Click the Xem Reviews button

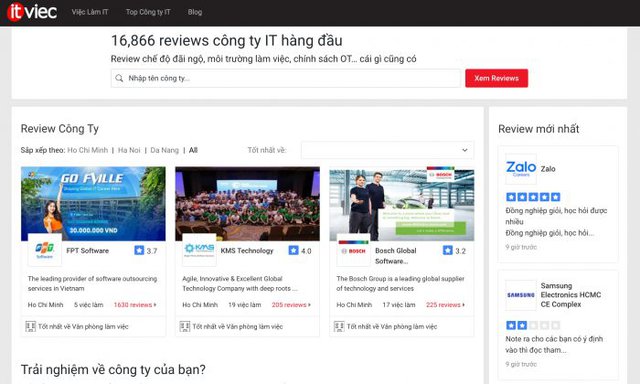point(496,78)
